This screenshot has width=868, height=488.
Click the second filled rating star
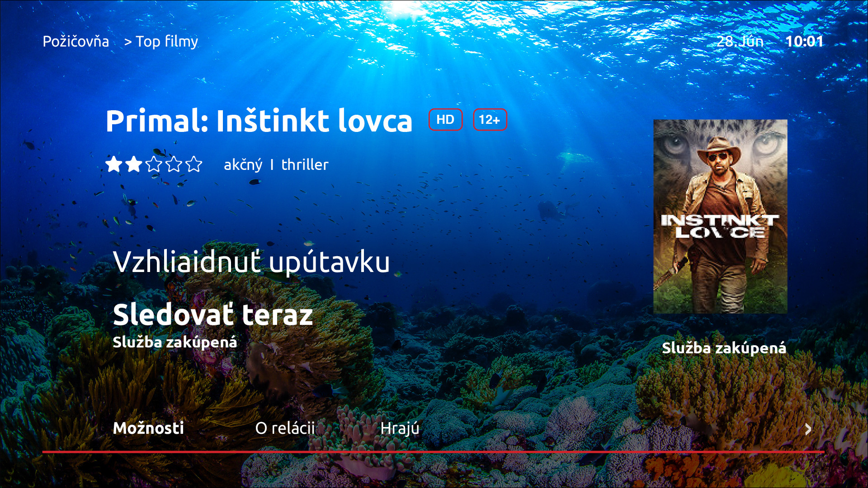click(x=134, y=164)
